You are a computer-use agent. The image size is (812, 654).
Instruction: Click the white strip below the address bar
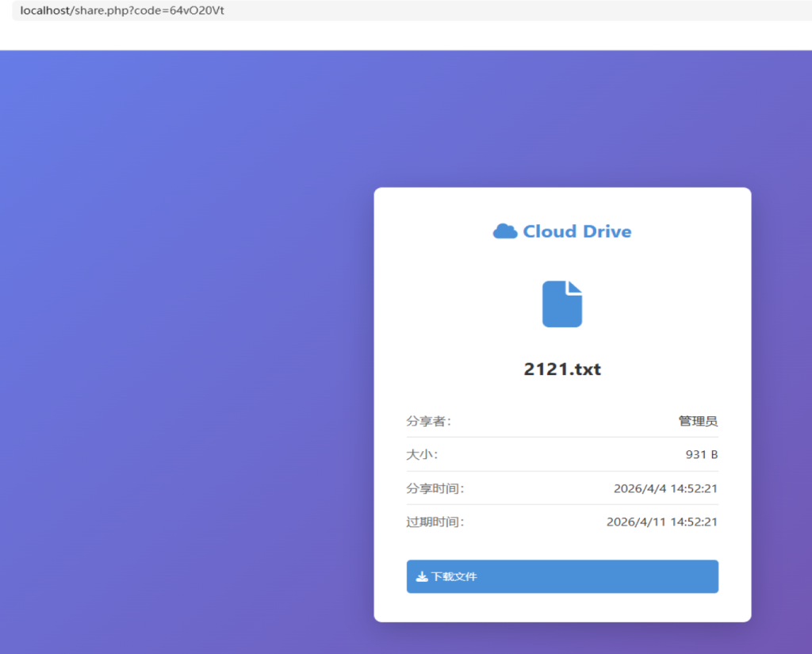(396, 36)
